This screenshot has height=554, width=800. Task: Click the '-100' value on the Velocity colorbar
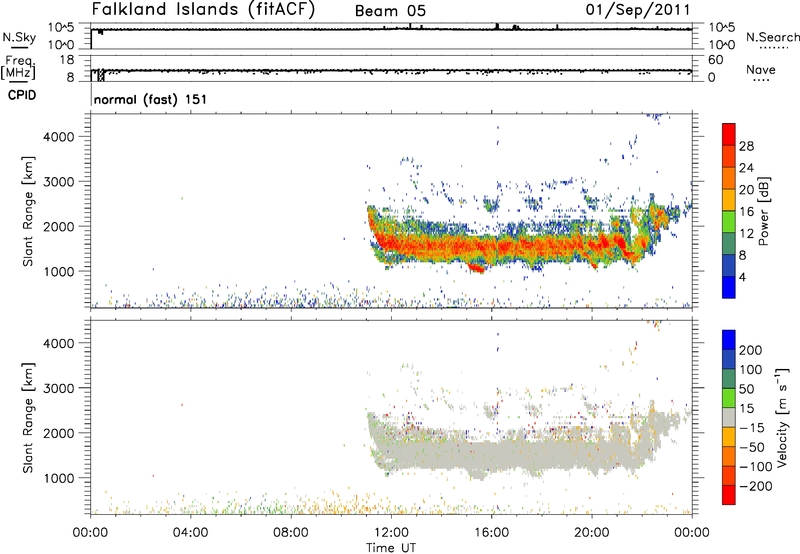(755, 467)
